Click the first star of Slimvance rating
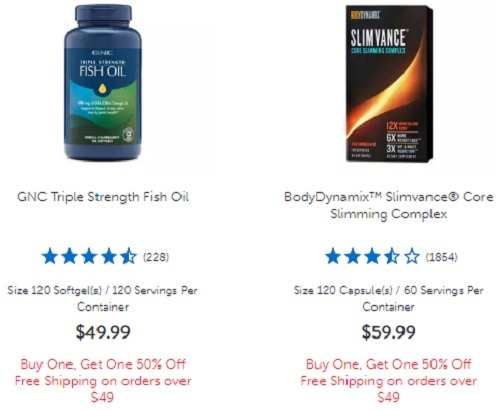 [333, 257]
